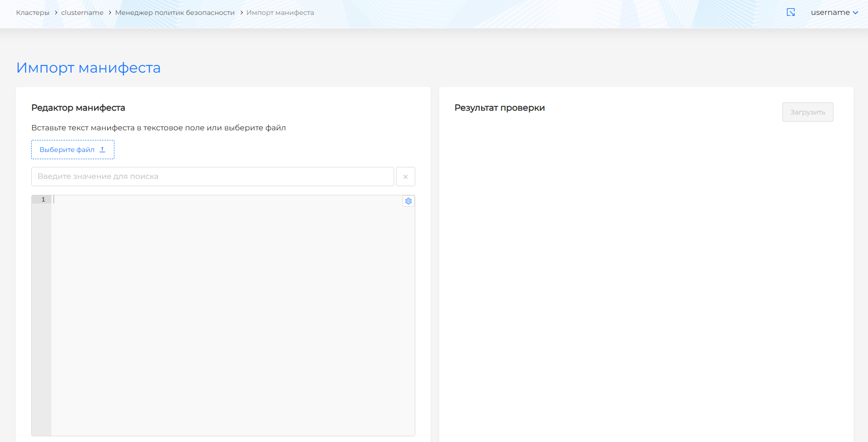Open Менеджер политик безопасности breadcrumb
Viewport: 868px width, 442px height.
(175, 13)
